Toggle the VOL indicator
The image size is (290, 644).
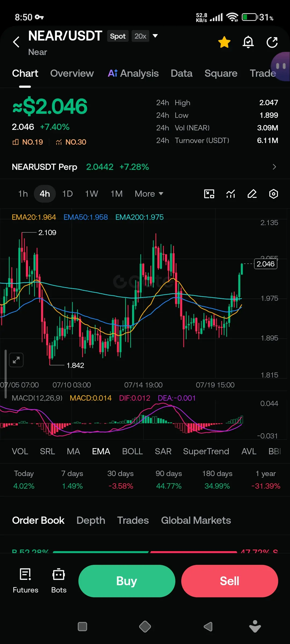20,451
